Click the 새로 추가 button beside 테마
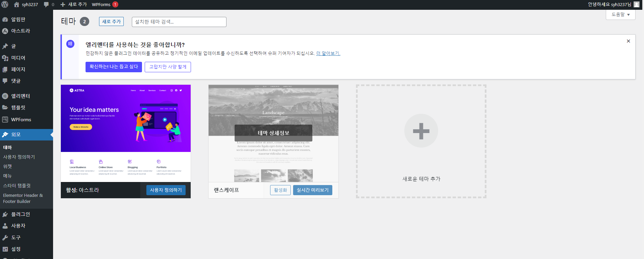This screenshot has height=259, width=644. [111, 21]
